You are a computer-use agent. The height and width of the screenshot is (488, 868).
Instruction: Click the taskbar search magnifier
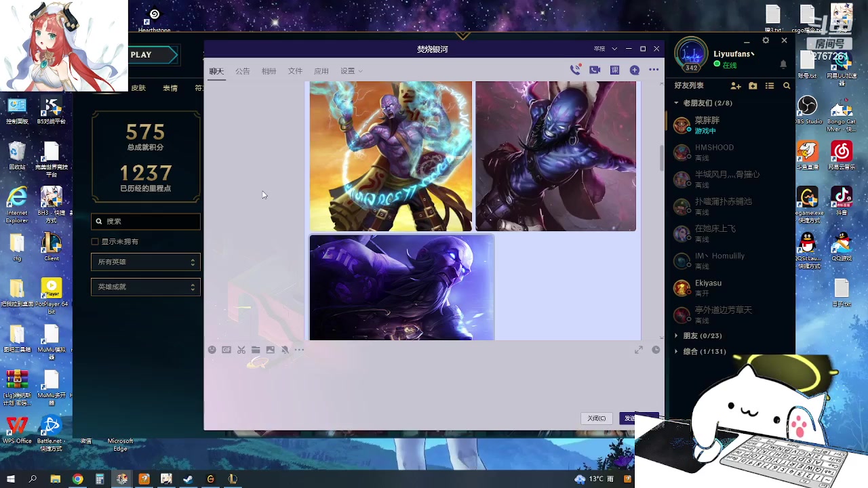tap(33, 479)
